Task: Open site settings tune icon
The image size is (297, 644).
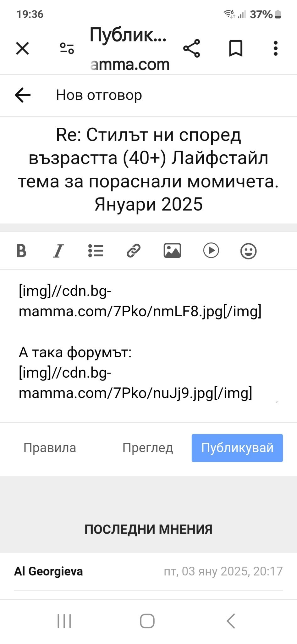Action: click(x=67, y=48)
